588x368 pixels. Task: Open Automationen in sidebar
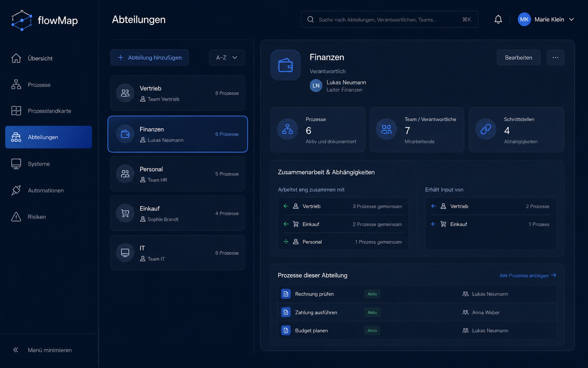point(49,190)
